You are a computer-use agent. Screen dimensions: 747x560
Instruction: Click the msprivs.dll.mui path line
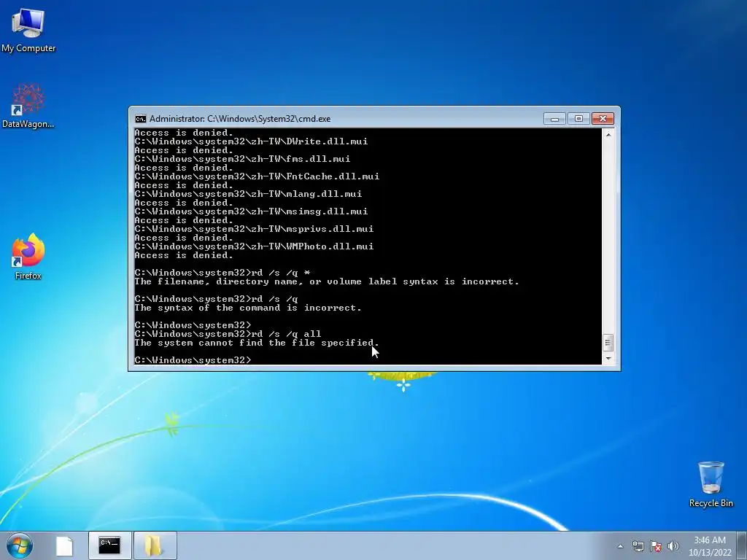(254, 229)
